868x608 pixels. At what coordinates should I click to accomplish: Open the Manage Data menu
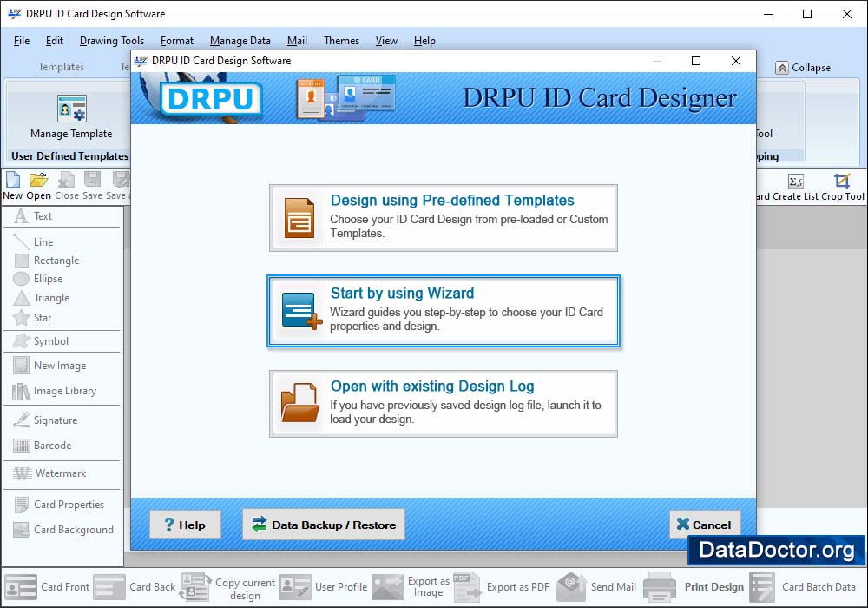click(x=240, y=41)
